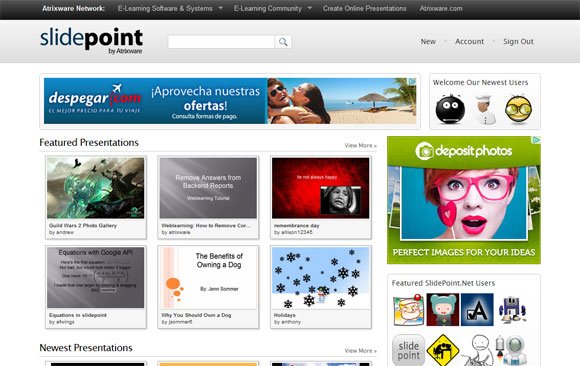
Task: Open the chef newest user avatar
Action: click(484, 110)
